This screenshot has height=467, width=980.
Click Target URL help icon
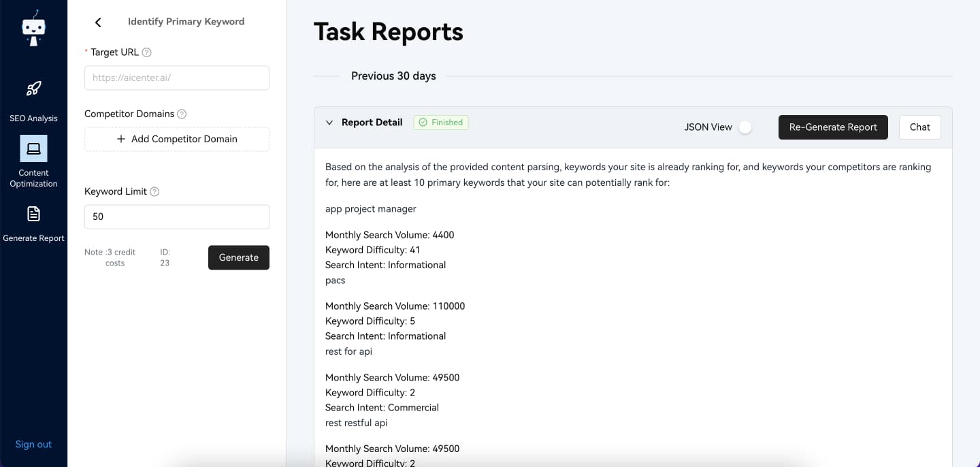[x=146, y=52]
